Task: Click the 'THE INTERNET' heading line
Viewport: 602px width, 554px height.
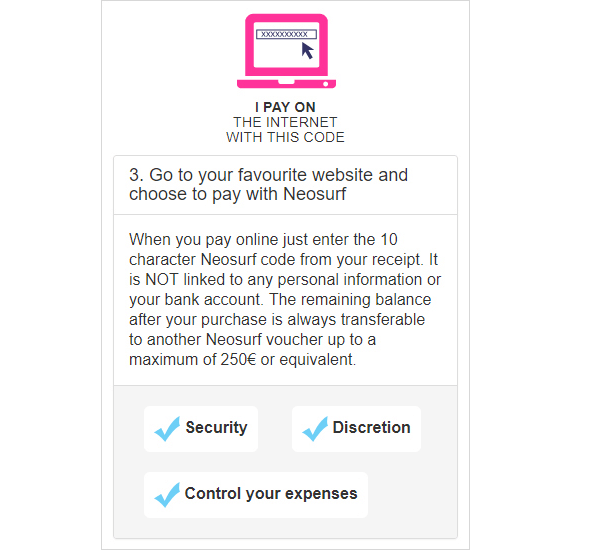Action: point(285,122)
